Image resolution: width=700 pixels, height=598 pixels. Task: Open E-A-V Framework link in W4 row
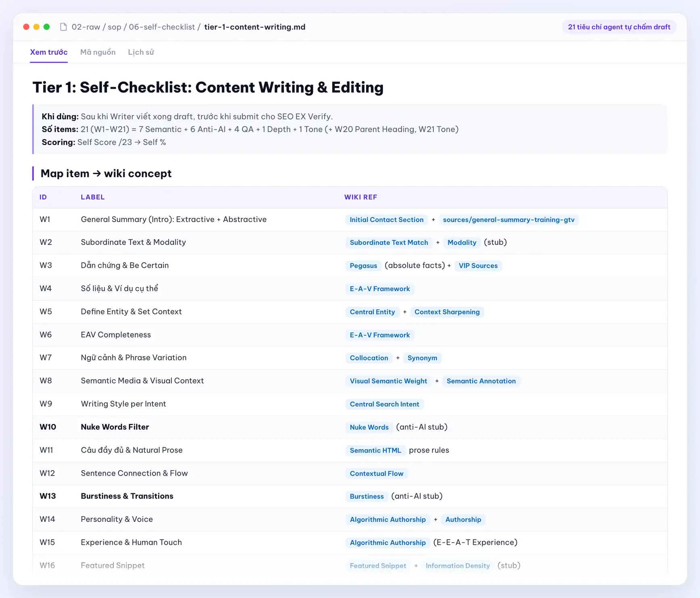(379, 289)
